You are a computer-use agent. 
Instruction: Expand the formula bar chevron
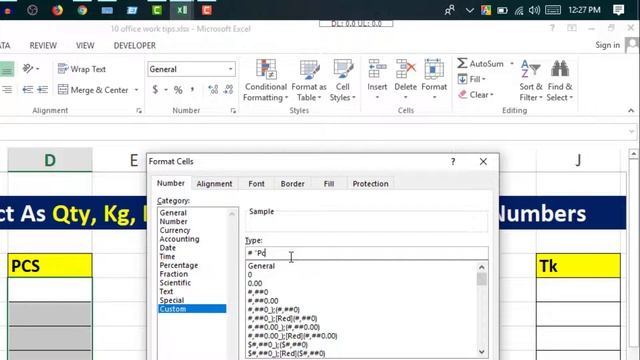point(631,131)
